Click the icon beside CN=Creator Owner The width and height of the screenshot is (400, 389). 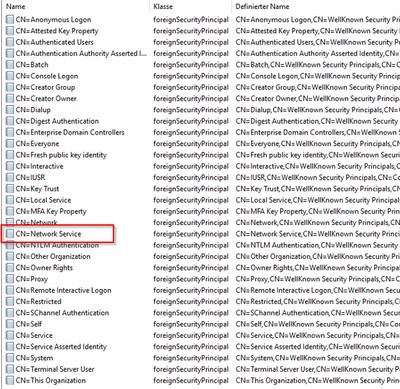click(x=10, y=99)
